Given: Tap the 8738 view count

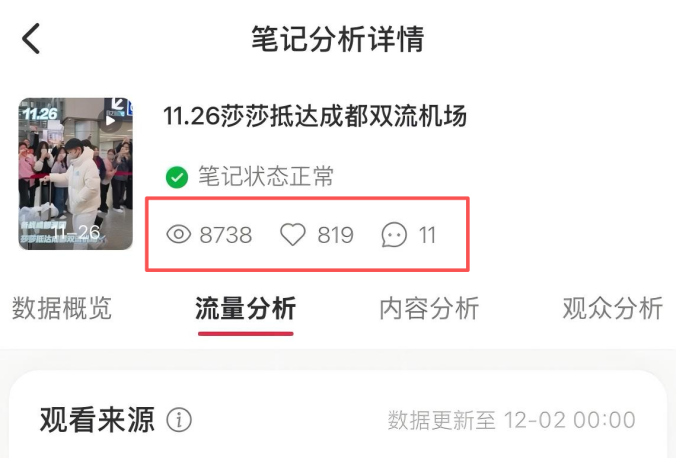Looking at the screenshot, I should coord(226,235).
